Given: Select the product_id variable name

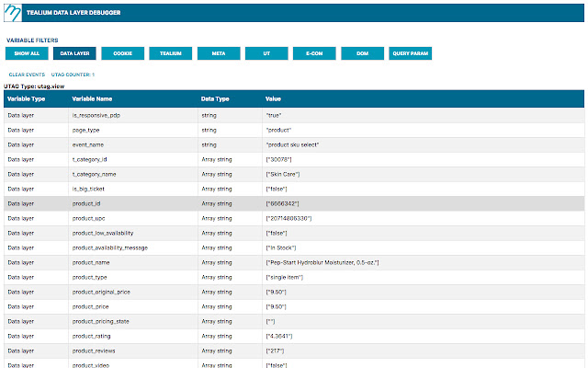Looking at the screenshot, I should 86,203.
